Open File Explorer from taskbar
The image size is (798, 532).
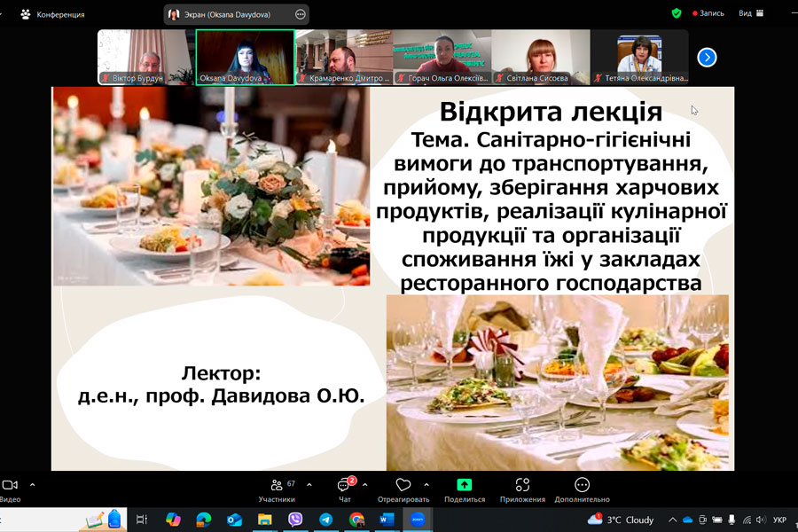[x=264, y=520]
